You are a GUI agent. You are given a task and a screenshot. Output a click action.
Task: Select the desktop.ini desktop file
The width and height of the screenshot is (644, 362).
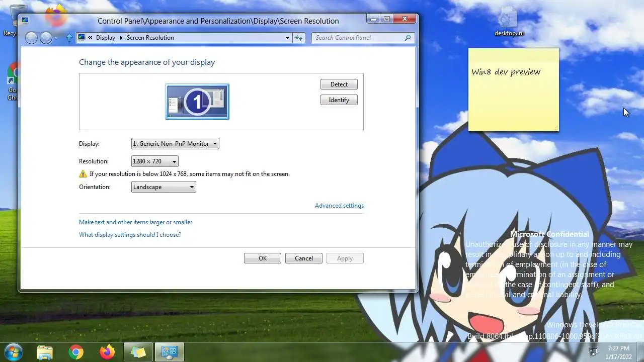509,22
